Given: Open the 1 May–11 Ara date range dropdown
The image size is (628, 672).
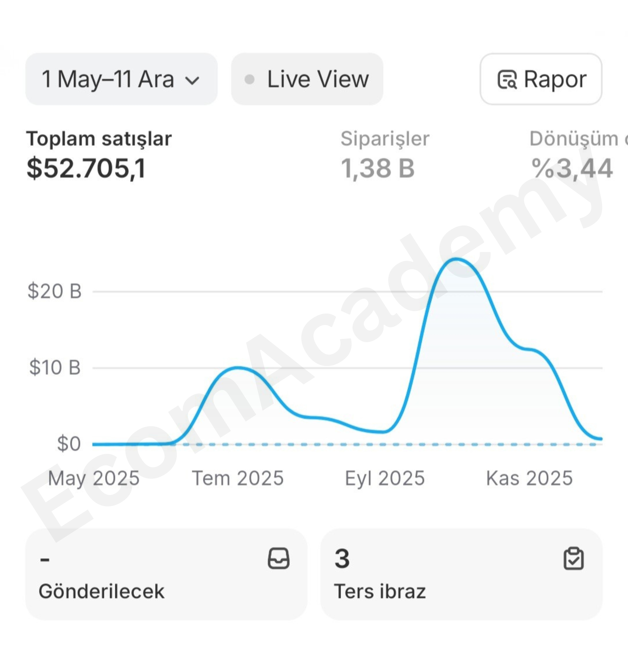Looking at the screenshot, I should click(x=121, y=79).
